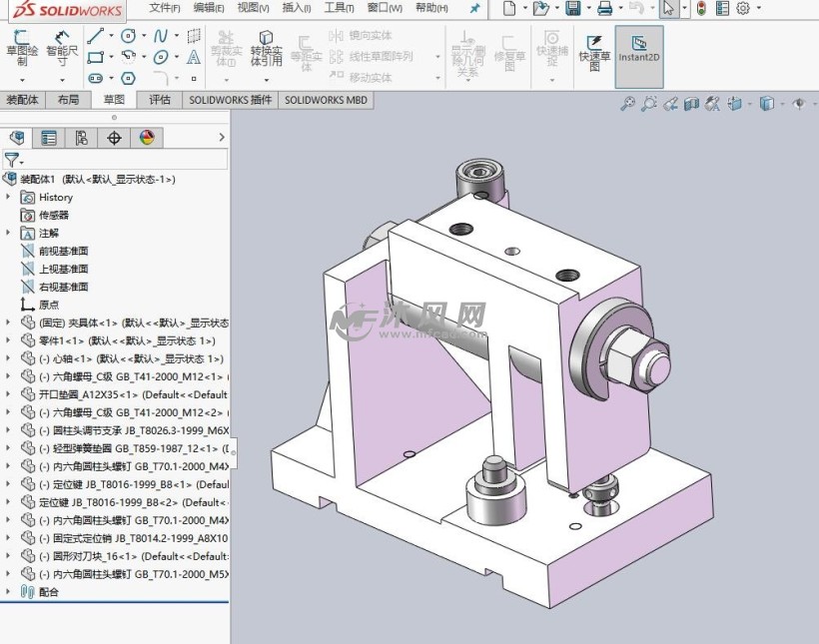Click the 智能尺寸 smart dimension tool

[62, 49]
